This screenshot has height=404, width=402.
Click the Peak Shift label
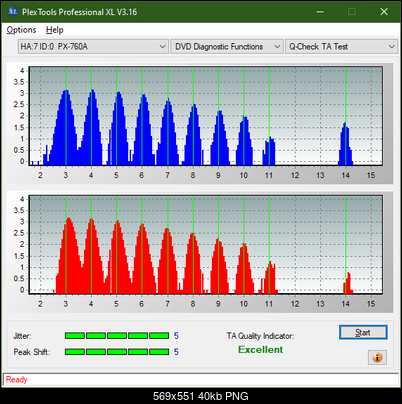pyautogui.click(x=32, y=352)
